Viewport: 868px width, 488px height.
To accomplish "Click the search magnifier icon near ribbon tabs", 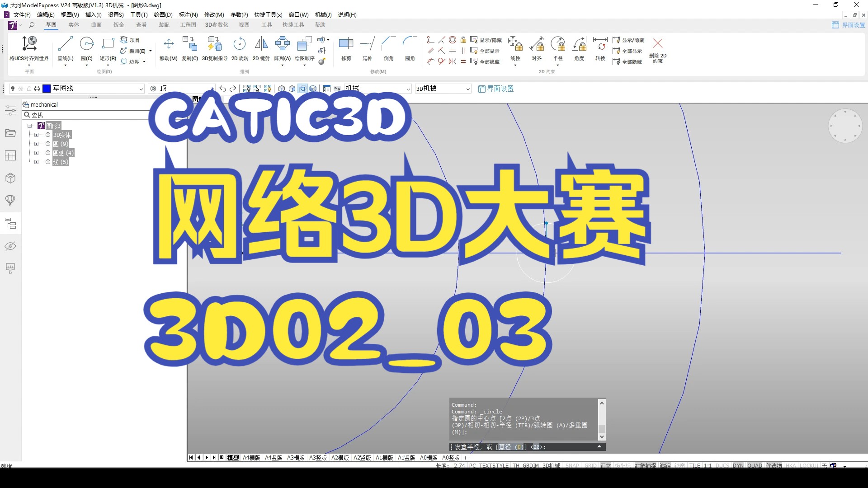I will click(32, 25).
